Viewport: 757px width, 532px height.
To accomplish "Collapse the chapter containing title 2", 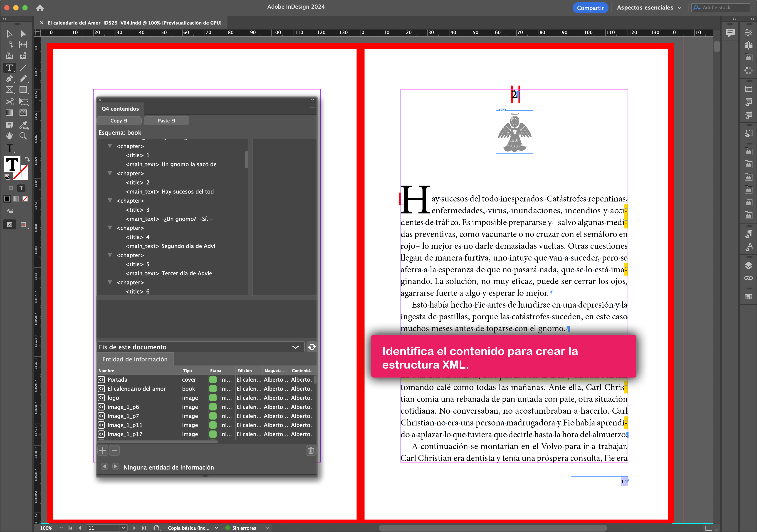I will point(110,173).
